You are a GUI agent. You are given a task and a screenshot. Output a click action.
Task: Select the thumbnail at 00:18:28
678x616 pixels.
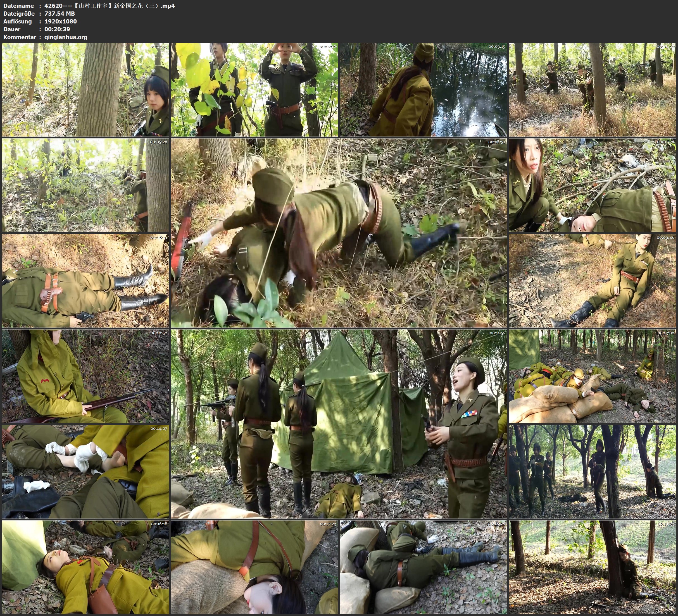(x=424, y=567)
